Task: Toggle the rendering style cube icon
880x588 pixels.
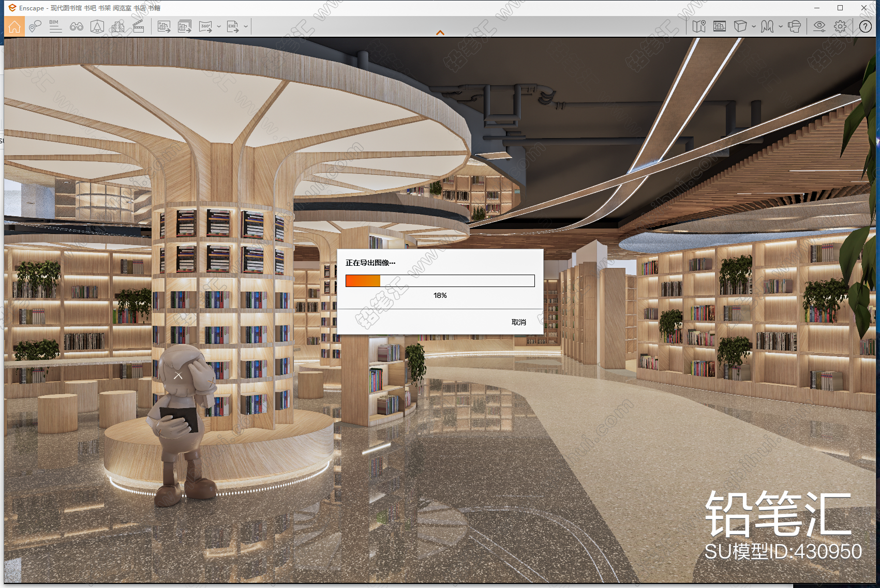Action: (740, 26)
